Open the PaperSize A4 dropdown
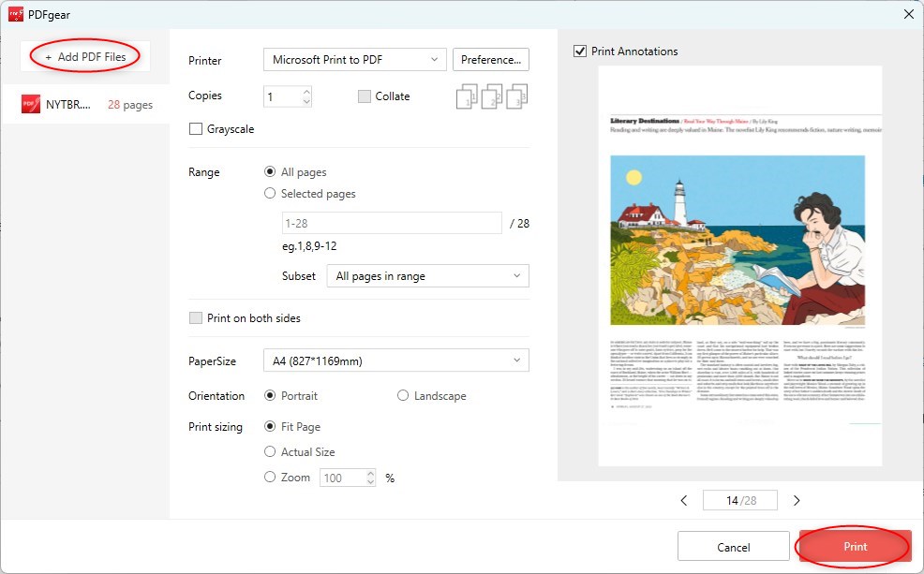Viewport: 924px width, 574px height. tap(395, 361)
